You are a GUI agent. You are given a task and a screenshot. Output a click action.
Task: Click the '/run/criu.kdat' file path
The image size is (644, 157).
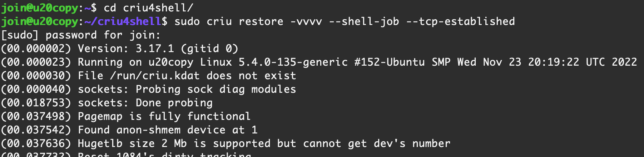point(155,76)
